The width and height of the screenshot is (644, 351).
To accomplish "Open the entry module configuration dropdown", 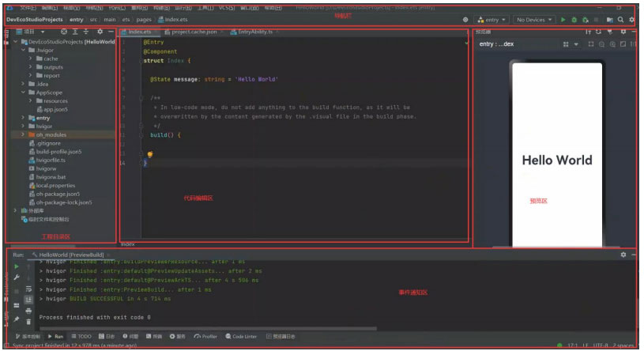I will (x=492, y=19).
